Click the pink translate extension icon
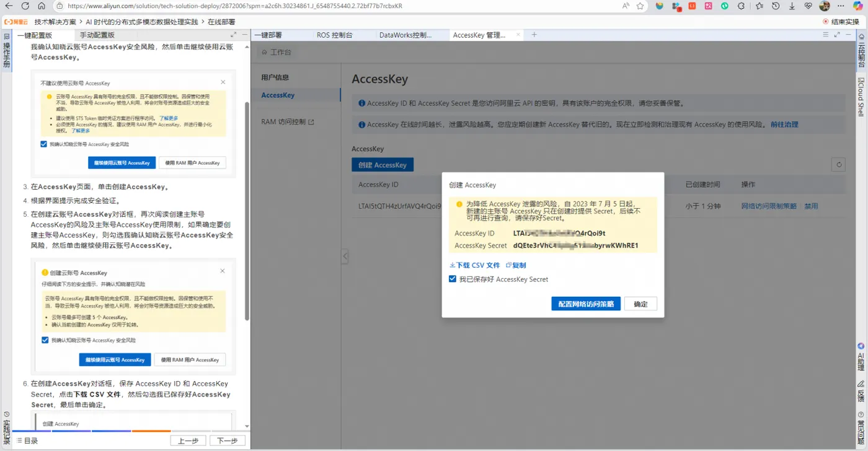 tap(708, 6)
